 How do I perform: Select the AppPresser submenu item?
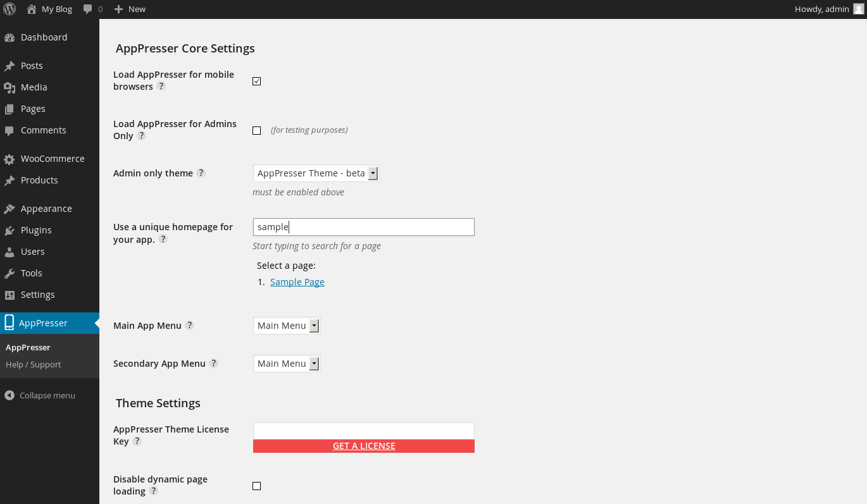point(28,347)
